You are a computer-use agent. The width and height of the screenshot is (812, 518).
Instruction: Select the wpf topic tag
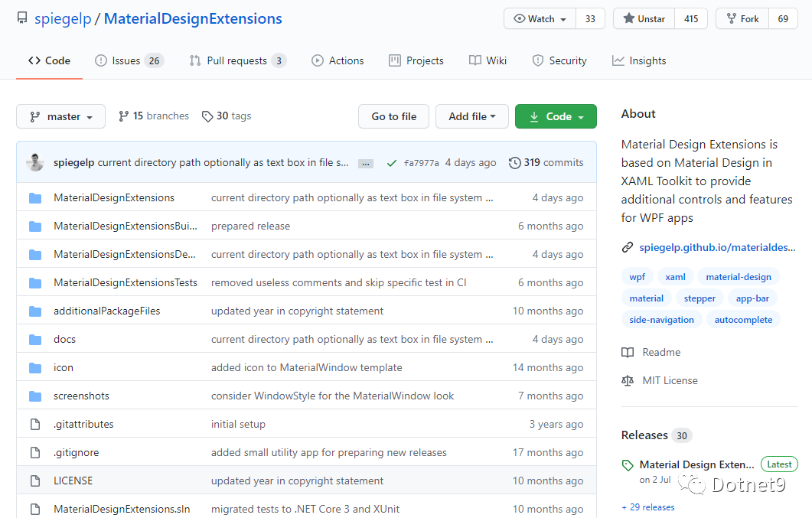tap(637, 277)
